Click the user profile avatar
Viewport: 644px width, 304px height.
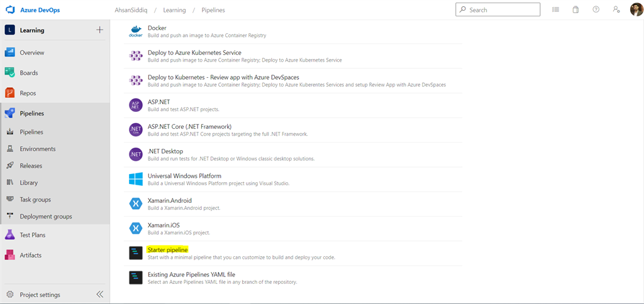point(636,9)
